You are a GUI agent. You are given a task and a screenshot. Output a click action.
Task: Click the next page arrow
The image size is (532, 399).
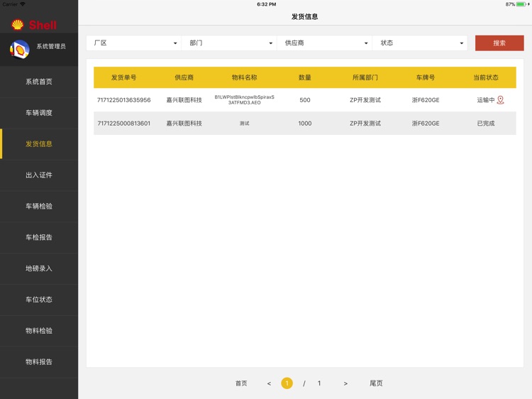(345, 383)
